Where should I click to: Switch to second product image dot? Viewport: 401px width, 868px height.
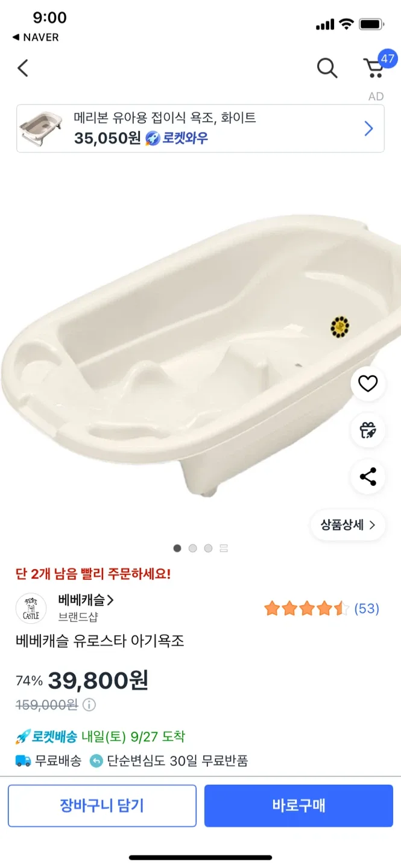point(193,548)
